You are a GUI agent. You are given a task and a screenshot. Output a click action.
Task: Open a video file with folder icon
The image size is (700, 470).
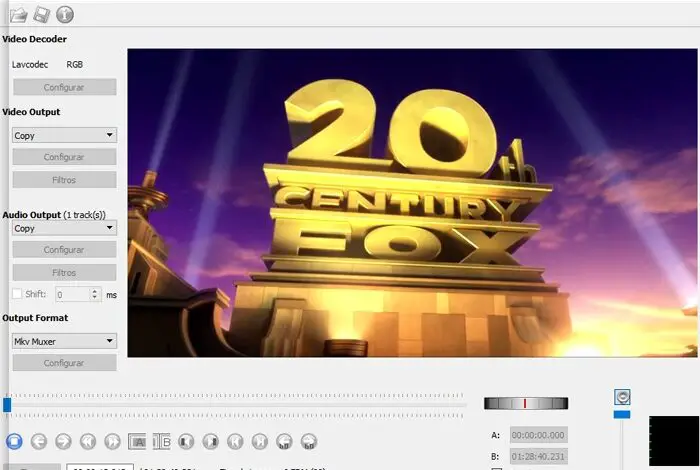click(19, 15)
